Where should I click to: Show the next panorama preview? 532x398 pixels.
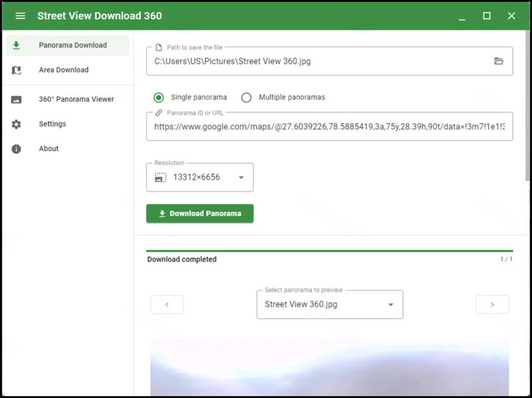(x=492, y=305)
